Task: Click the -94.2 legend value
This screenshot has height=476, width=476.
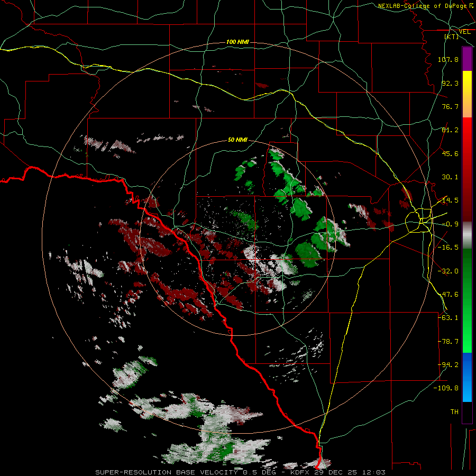Action: coord(448,365)
